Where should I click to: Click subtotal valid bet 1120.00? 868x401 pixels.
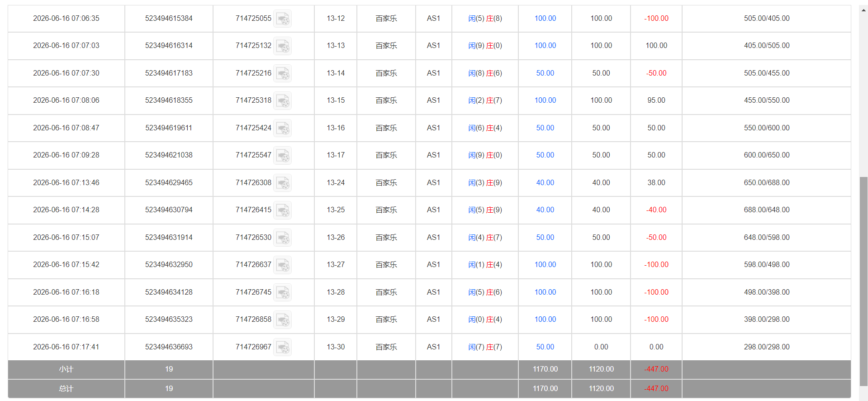coord(601,369)
